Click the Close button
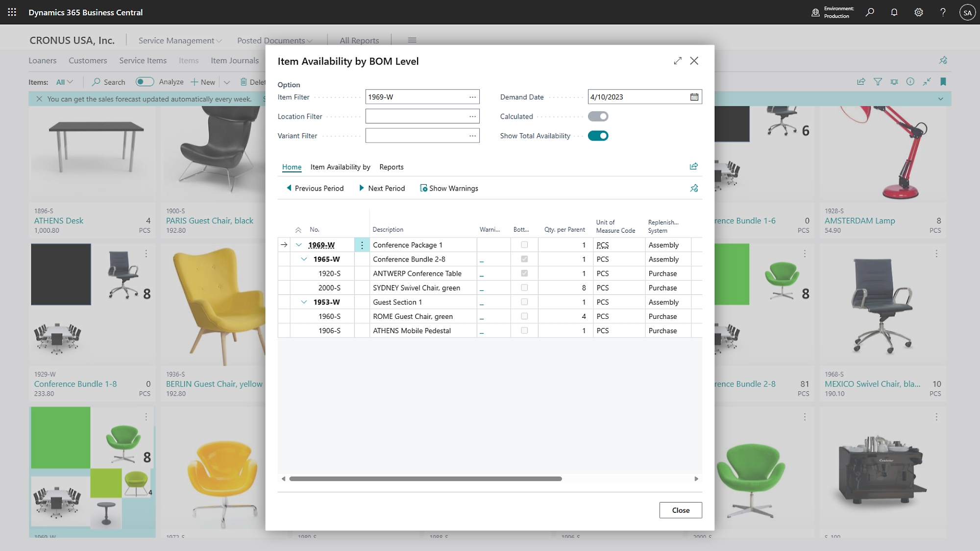This screenshot has height=551, width=980. [681, 510]
